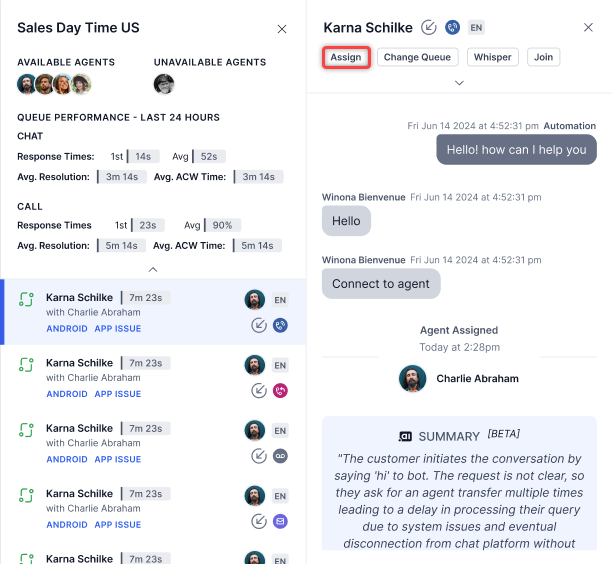Click the blue call icon in chat header
Viewport: 612px width, 564px height.
pyautogui.click(x=452, y=27)
